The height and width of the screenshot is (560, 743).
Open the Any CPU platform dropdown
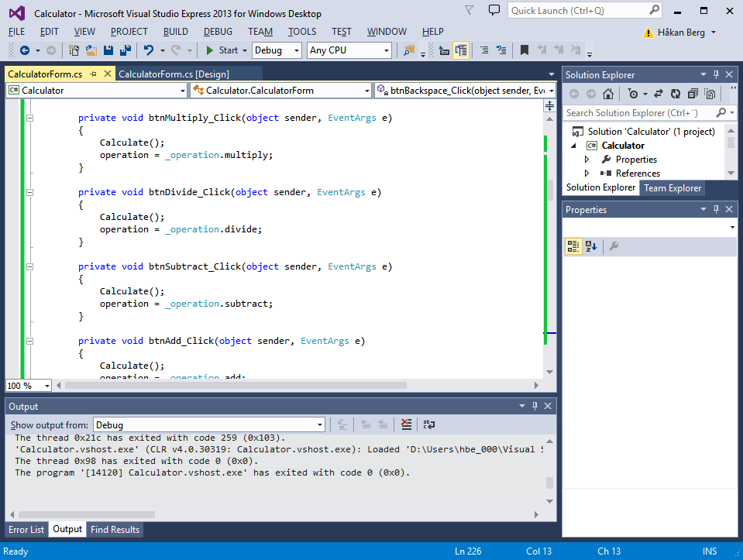click(x=349, y=50)
